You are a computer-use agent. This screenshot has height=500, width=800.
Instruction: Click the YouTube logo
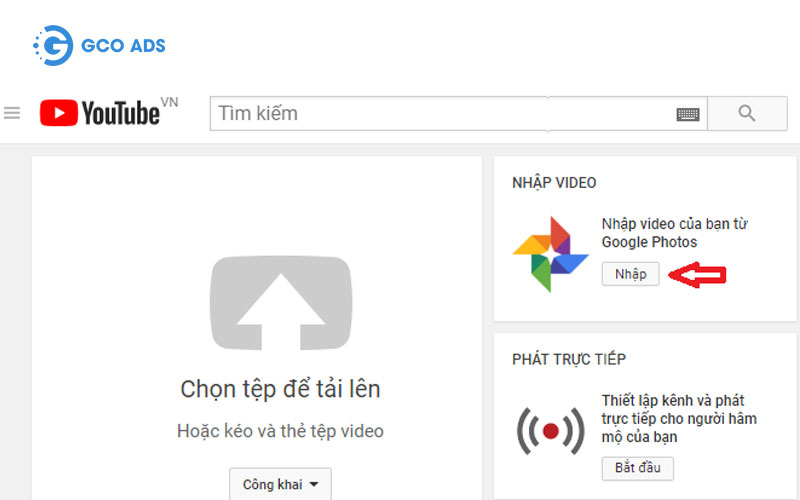pos(100,113)
